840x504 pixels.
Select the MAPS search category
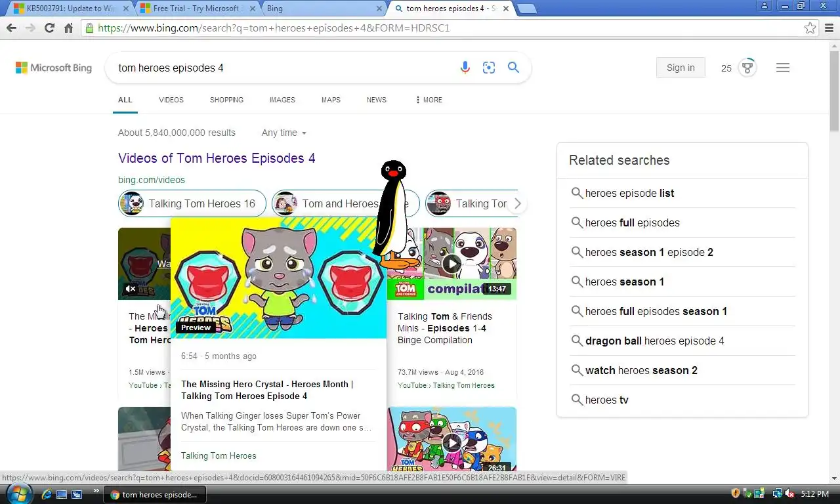(331, 100)
